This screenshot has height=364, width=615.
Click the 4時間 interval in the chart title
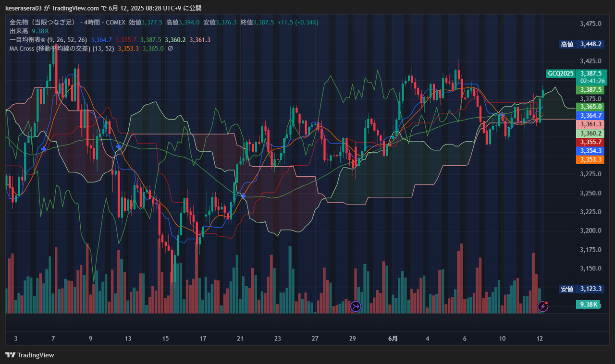94,23
